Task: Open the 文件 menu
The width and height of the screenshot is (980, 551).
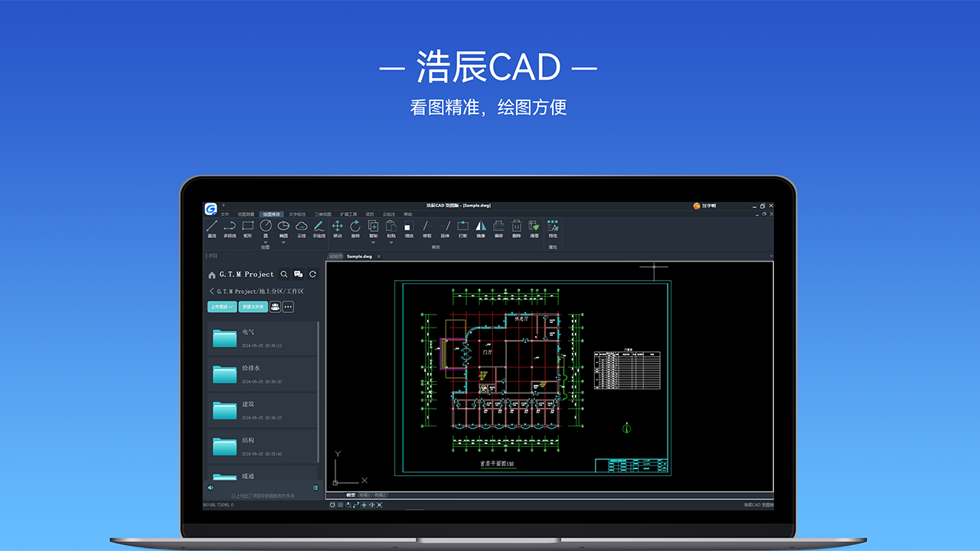Action: coord(224,214)
